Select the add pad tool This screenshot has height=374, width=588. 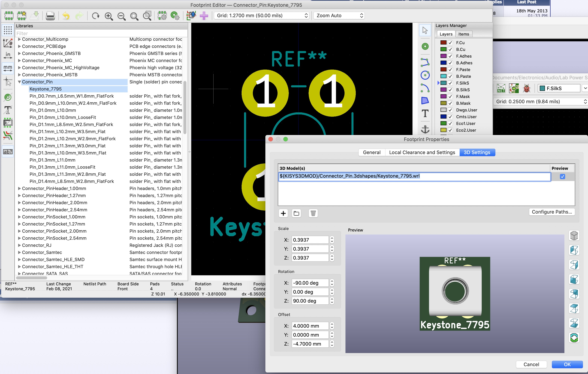(425, 46)
